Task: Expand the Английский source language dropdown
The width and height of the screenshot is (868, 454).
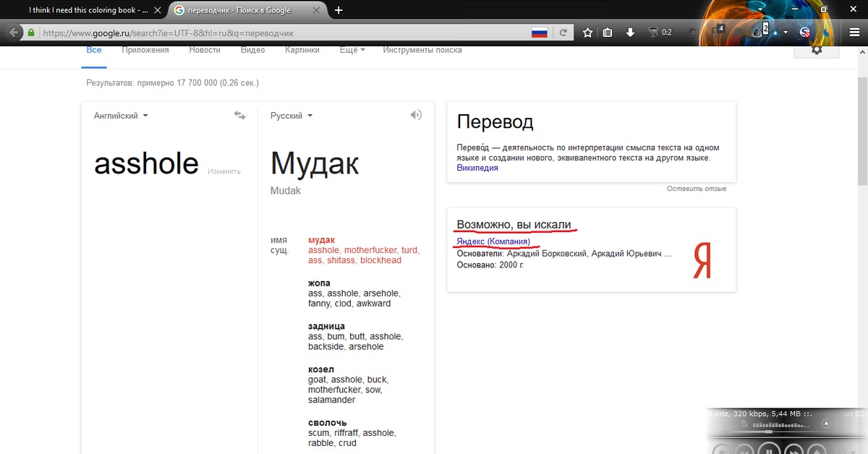Action: tap(121, 116)
